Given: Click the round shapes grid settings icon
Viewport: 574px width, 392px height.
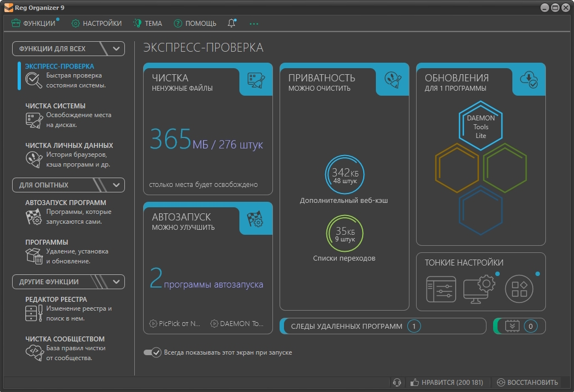Looking at the screenshot, I should coord(519,289).
